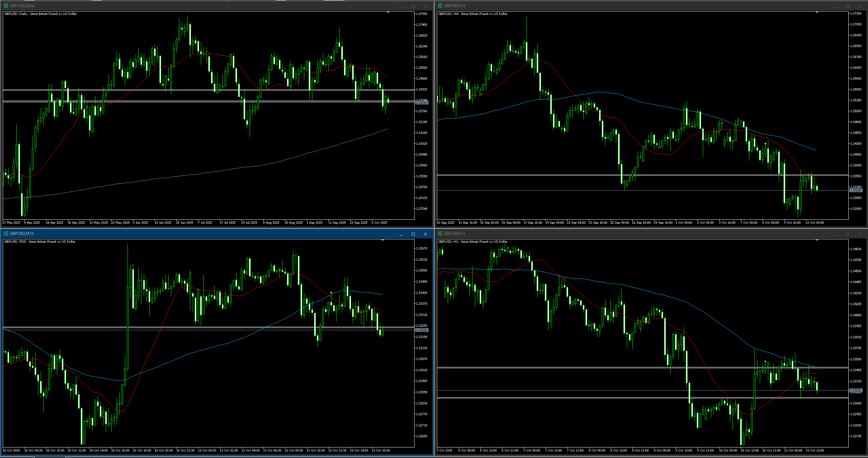Click the current price label on H4 price scale
The height and width of the screenshot is (458, 868).
[x=855, y=191]
